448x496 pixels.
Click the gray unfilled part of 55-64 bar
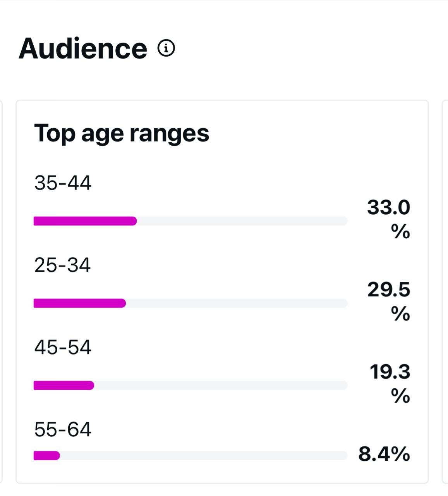(x=203, y=456)
